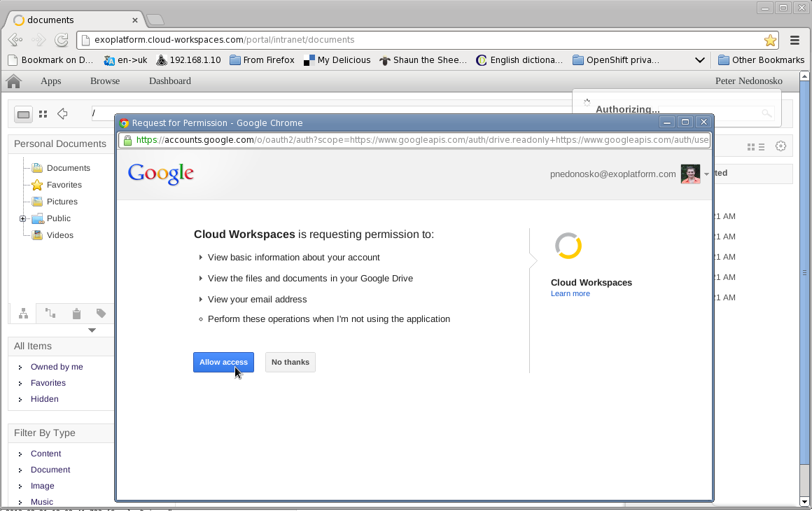Open the 192.168.1.10 bookmark
Viewport: 812px width, 511px height.
click(x=188, y=60)
